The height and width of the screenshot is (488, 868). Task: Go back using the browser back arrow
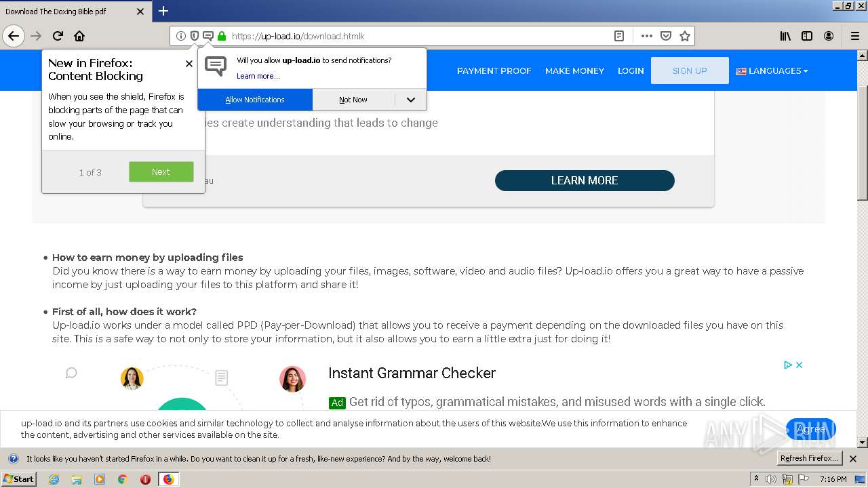click(14, 36)
